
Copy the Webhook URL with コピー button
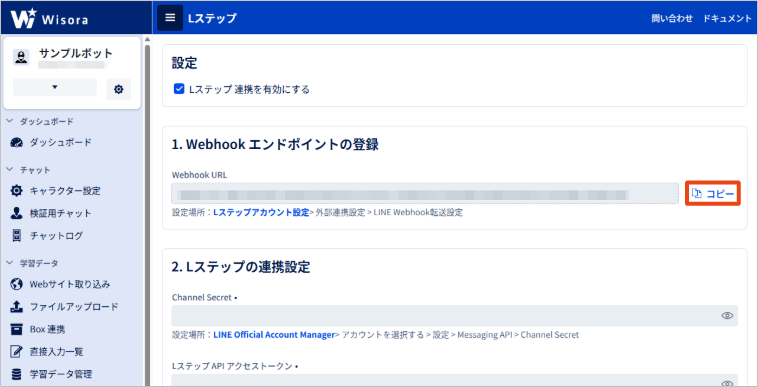click(713, 194)
